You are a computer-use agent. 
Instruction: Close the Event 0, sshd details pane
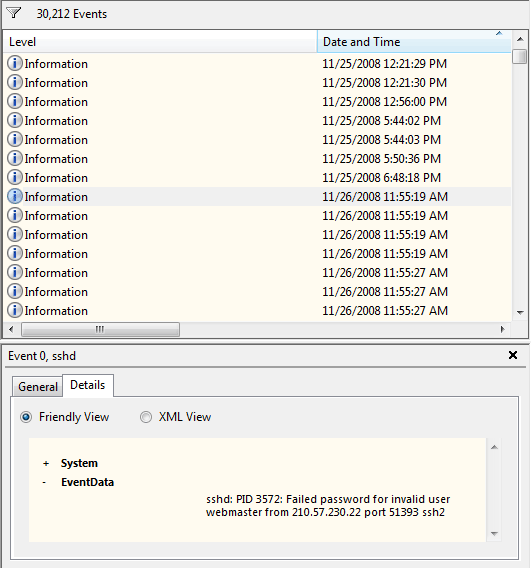tap(513, 355)
